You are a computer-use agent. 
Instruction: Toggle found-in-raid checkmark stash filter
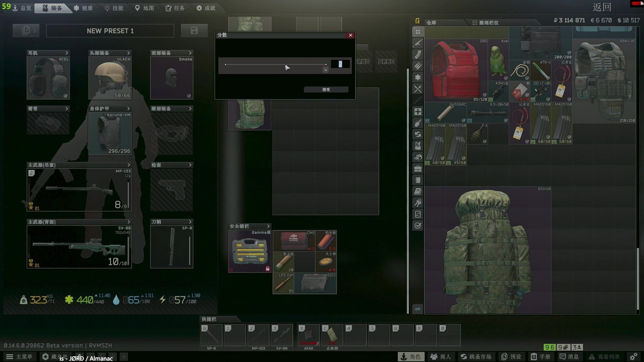[418, 226]
